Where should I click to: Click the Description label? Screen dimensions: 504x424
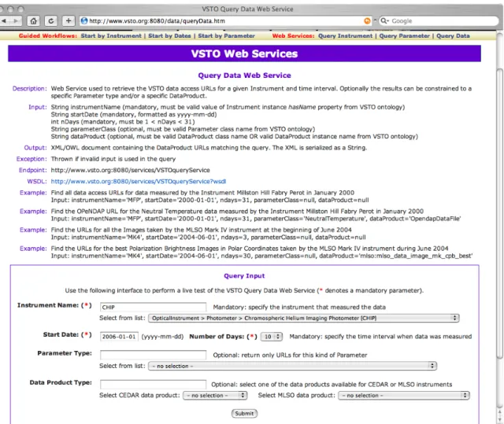30,89
